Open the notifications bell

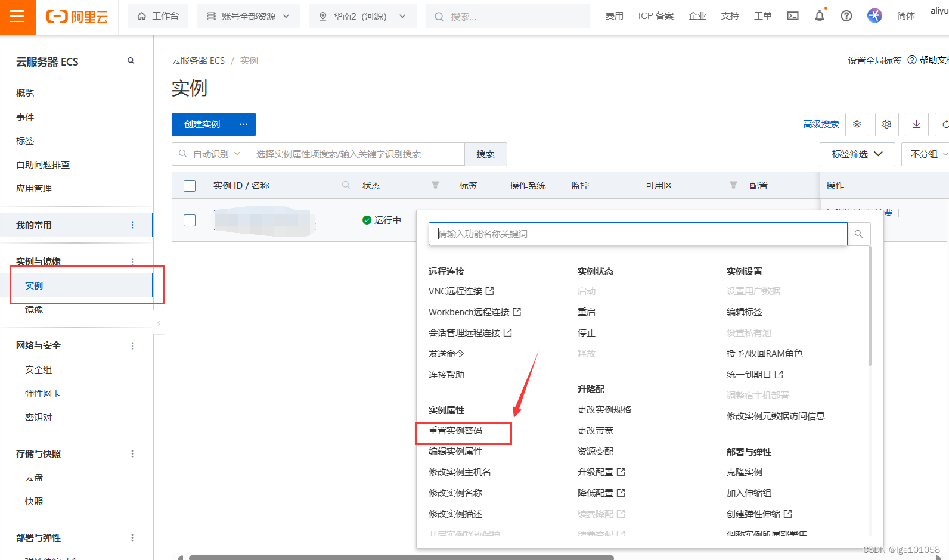point(820,16)
